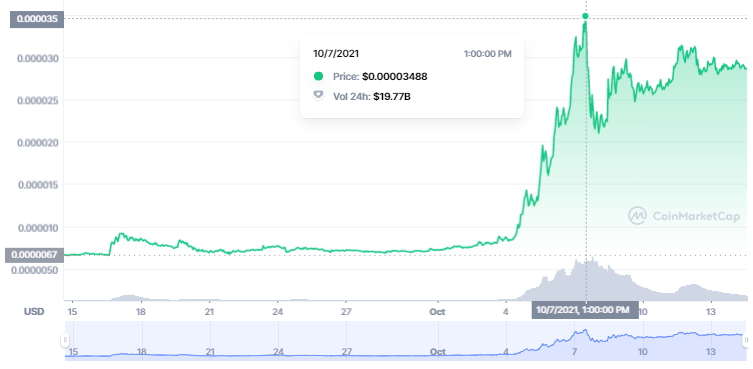Click the 0.000030 y-axis label
Image resolution: width=753 pixels, height=369 pixels.
pos(38,58)
